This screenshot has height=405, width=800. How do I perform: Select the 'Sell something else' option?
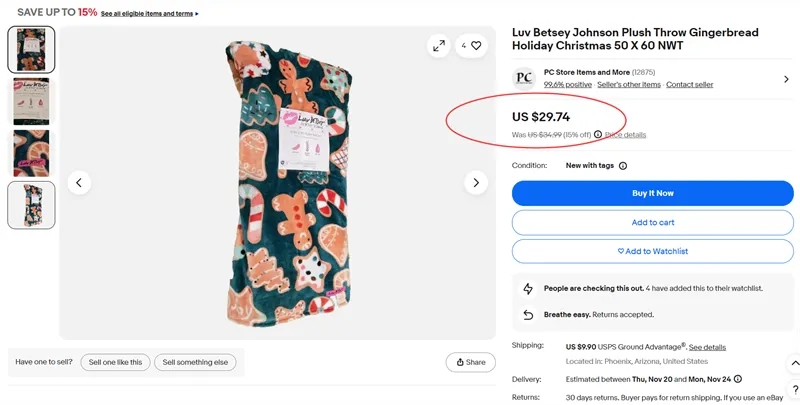tap(195, 362)
